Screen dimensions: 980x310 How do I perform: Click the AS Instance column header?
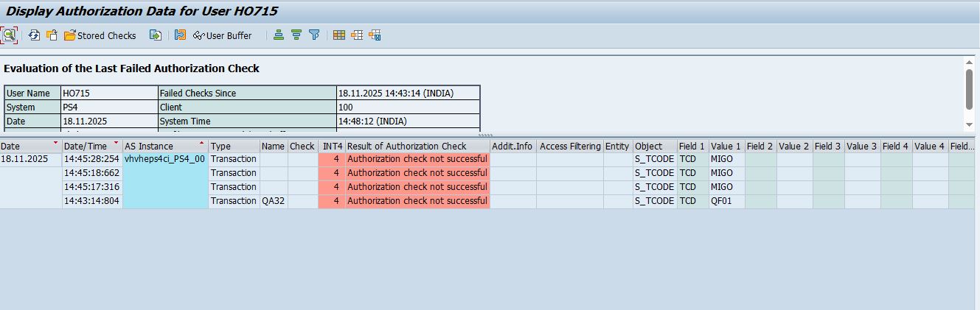(155, 146)
